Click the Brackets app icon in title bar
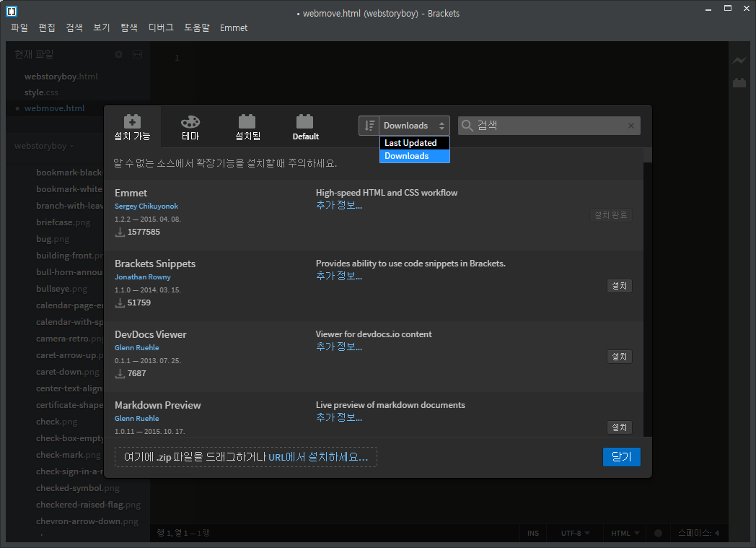Screen dimensions: 756x548 click(12, 11)
